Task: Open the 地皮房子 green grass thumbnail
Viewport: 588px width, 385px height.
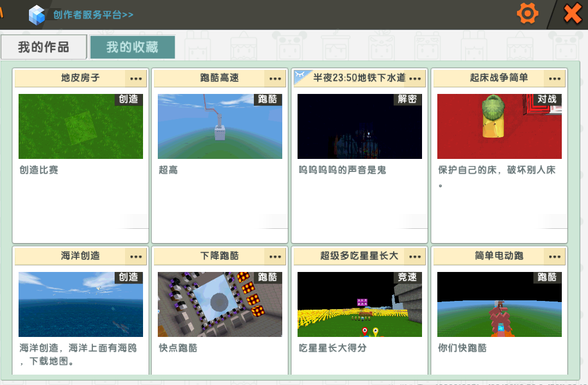Action: pos(81,126)
